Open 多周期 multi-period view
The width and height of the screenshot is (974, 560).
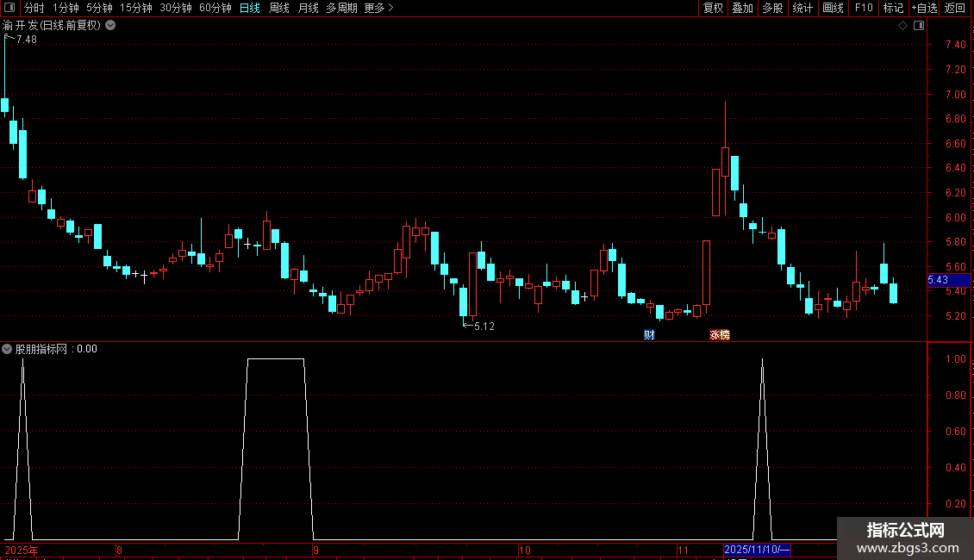coord(341,8)
